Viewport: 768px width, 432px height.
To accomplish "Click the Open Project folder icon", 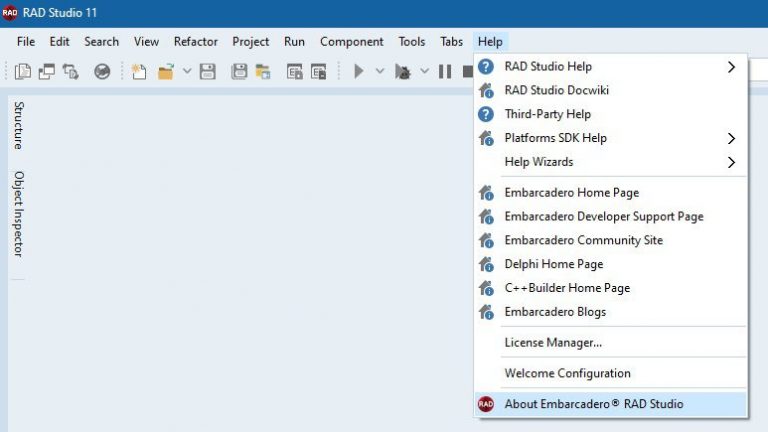I will (263, 72).
